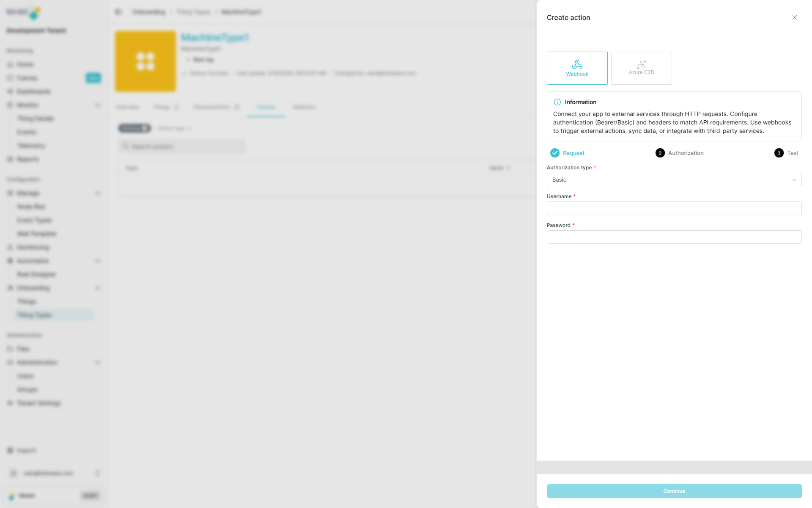Image resolution: width=812 pixels, height=508 pixels.
Task: Open Tenant Settings in the sidebar
Action: point(38,403)
